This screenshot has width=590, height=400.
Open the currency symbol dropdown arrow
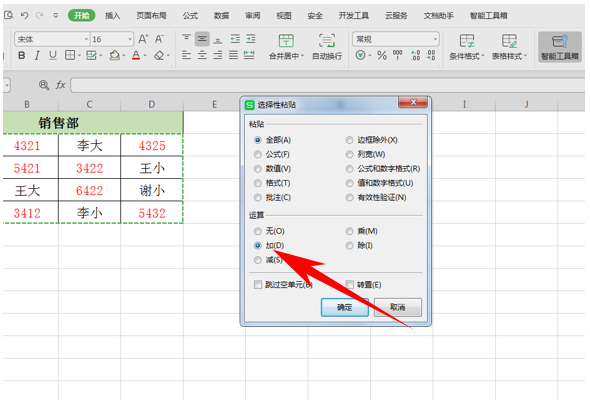click(370, 56)
